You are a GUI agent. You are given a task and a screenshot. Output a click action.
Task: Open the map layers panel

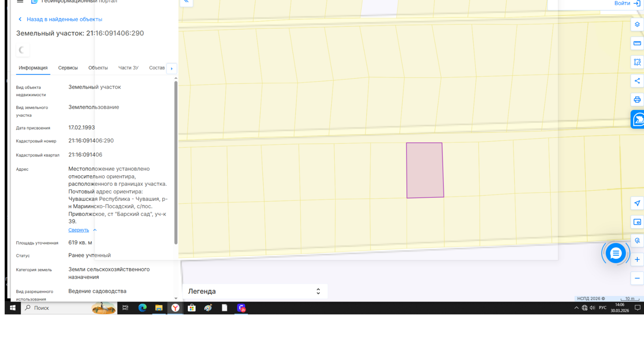pos(637,25)
